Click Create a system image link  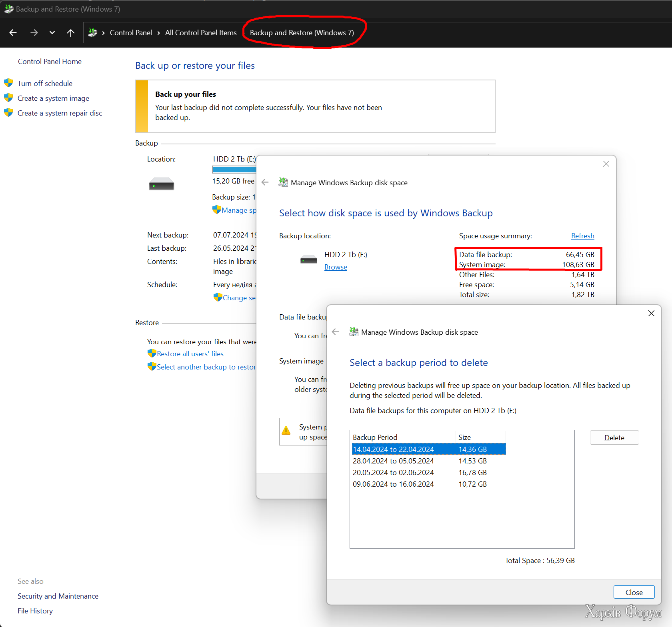[53, 98]
